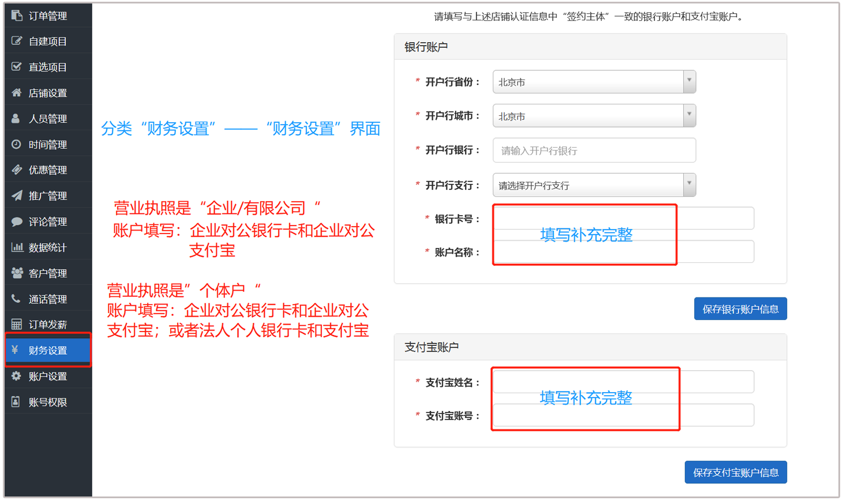Click the 开户行银行 input field
Screen dimensions: 854x504
594,151
